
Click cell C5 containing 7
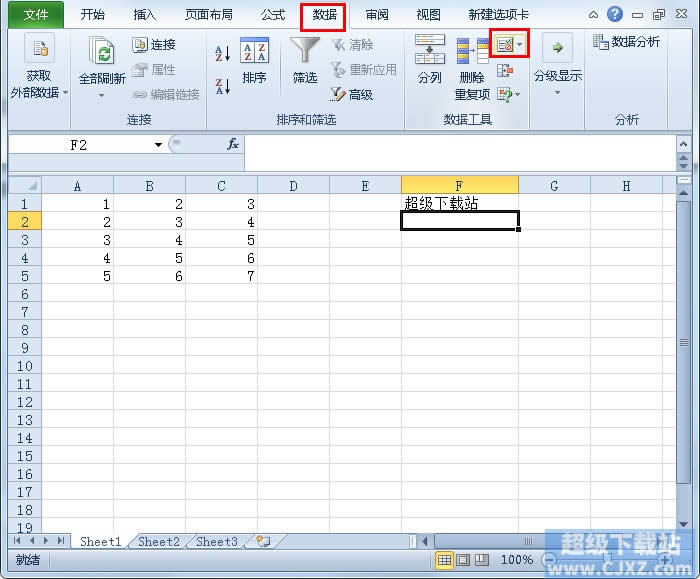click(221, 276)
